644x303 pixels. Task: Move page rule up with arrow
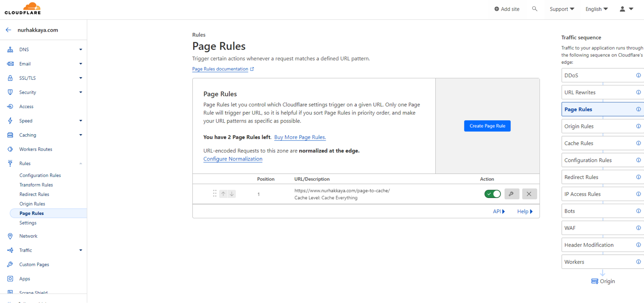pyautogui.click(x=223, y=194)
